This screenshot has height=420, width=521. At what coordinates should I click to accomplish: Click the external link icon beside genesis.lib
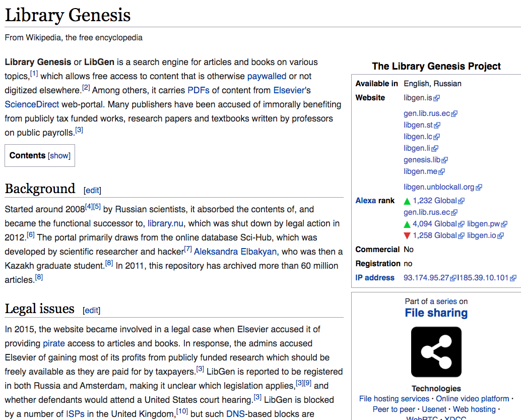pos(445,160)
